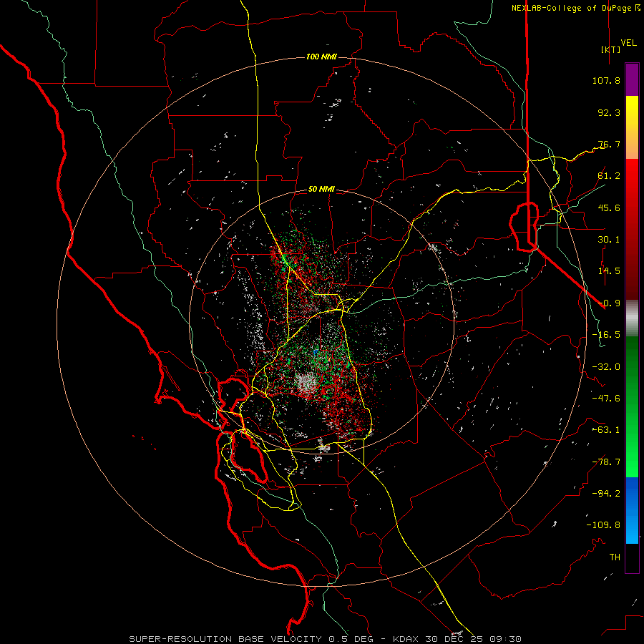The image size is (644, 644).
Task: Click the -32.0 velocity scale label
Action: 606,367
